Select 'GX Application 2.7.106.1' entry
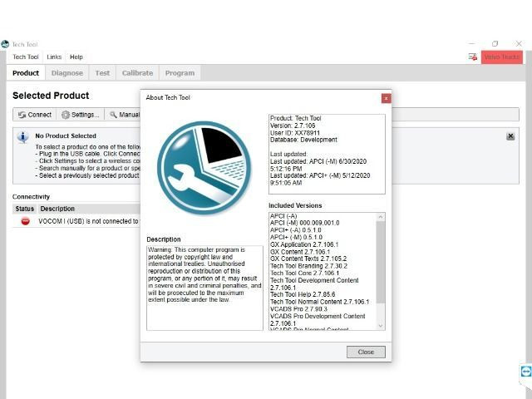 [304, 244]
